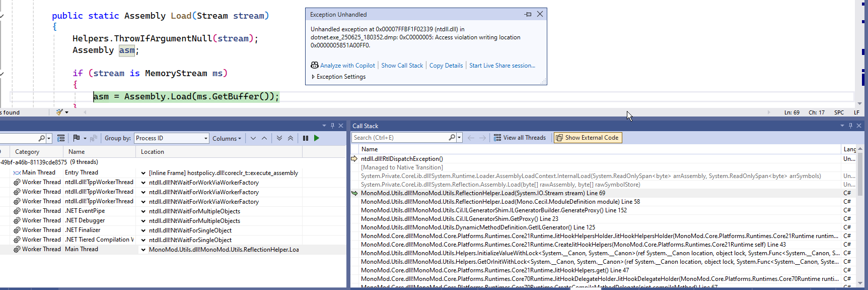Click SPC indentation indicator
The width and height of the screenshot is (868, 290).
click(839, 112)
